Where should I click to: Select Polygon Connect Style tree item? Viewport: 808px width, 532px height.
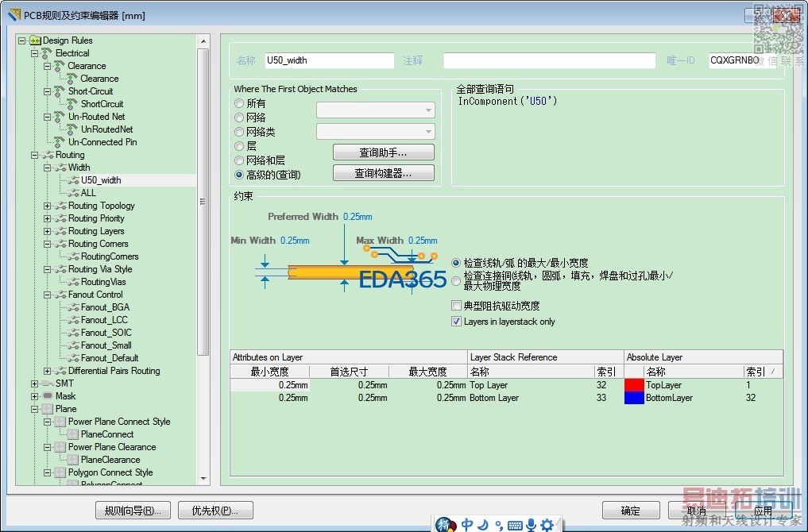pos(110,472)
